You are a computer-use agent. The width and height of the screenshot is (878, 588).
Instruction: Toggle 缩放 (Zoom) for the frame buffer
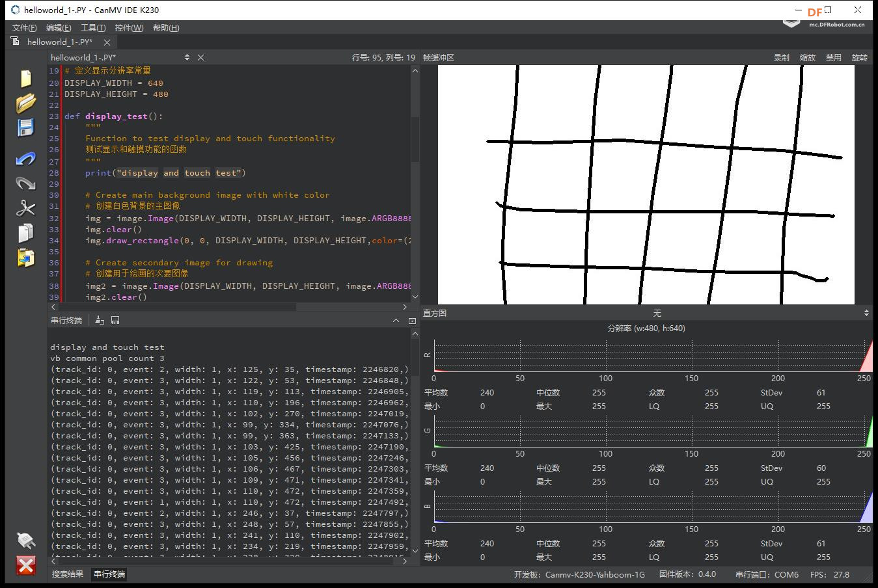pos(807,57)
